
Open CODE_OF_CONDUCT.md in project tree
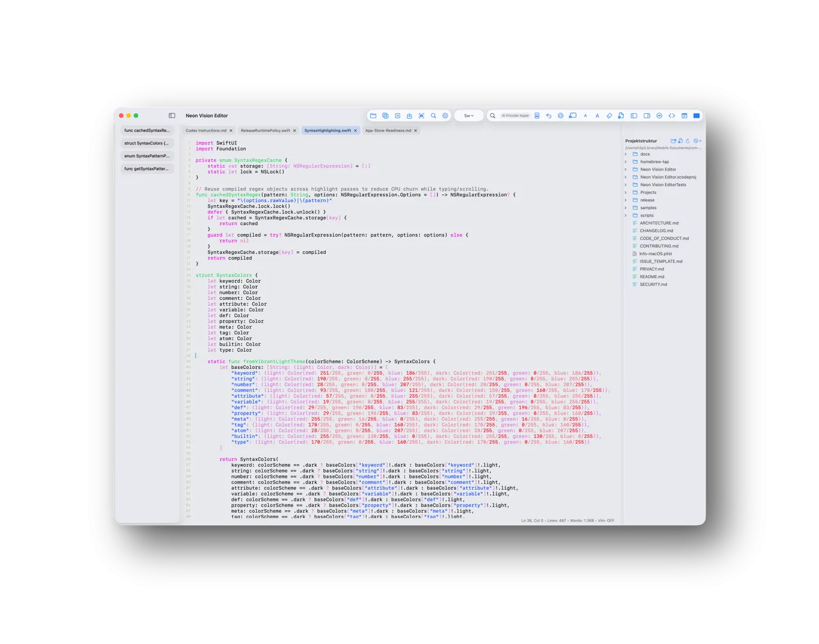pyautogui.click(x=664, y=239)
